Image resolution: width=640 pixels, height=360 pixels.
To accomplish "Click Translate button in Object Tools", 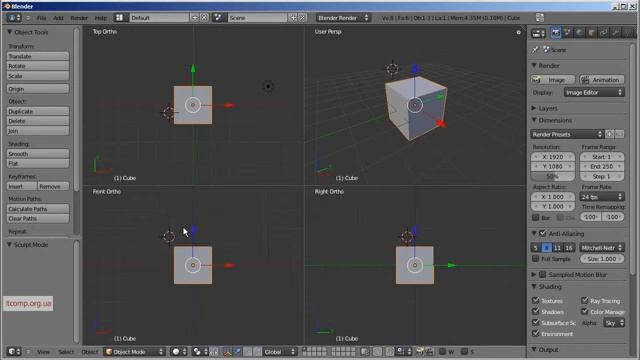I will pos(38,56).
